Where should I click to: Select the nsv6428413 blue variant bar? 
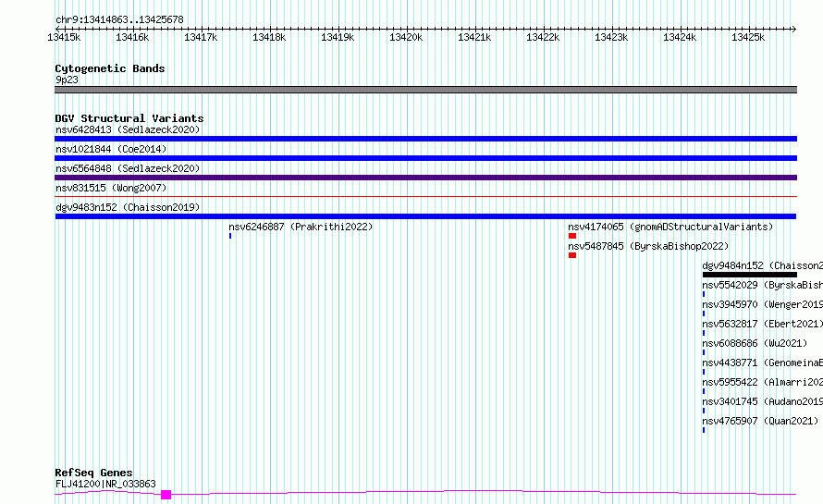point(425,139)
